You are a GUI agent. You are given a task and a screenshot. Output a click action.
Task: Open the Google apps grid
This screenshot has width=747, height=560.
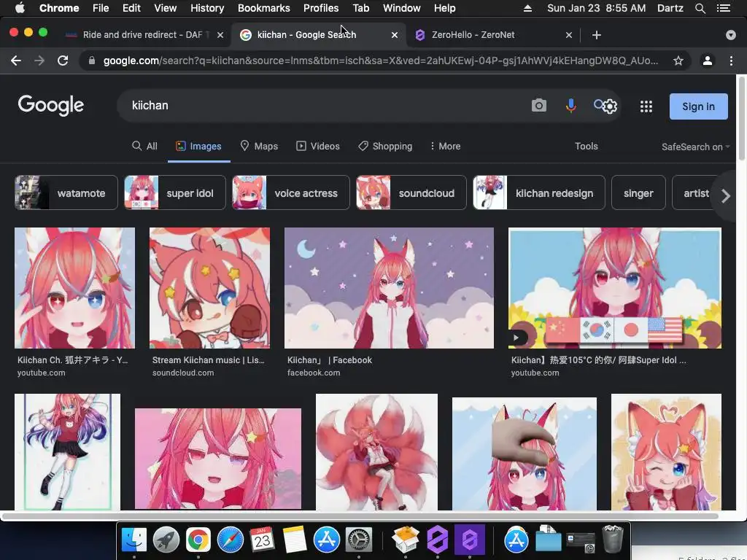[646, 106]
